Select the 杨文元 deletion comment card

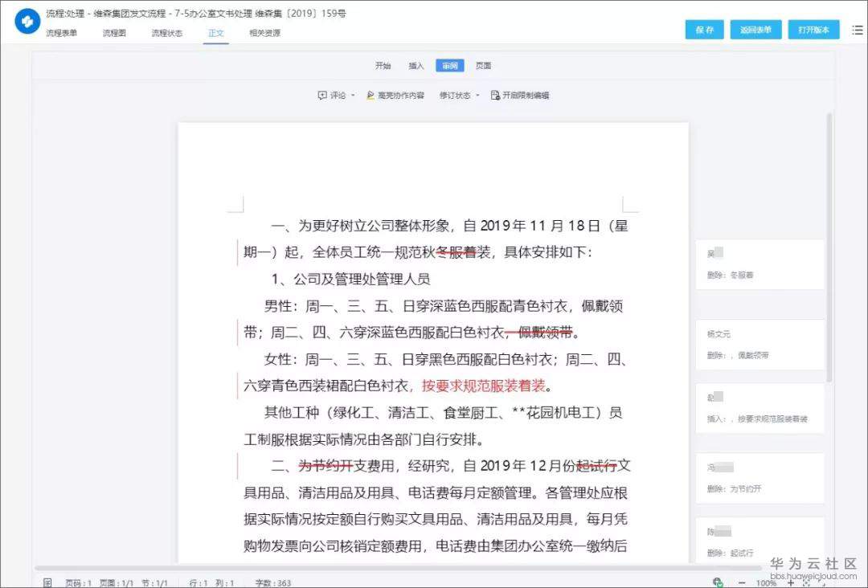click(759, 345)
